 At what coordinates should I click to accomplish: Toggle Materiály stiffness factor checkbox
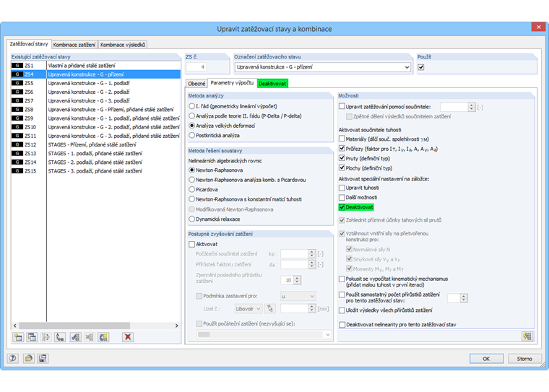click(x=342, y=139)
